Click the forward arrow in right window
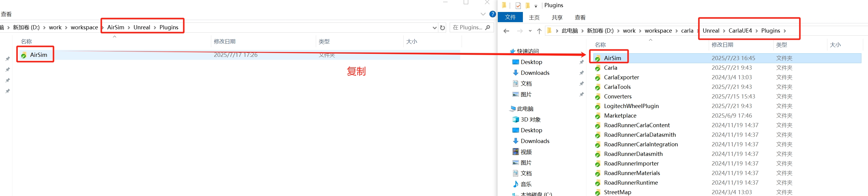 click(x=520, y=31)
